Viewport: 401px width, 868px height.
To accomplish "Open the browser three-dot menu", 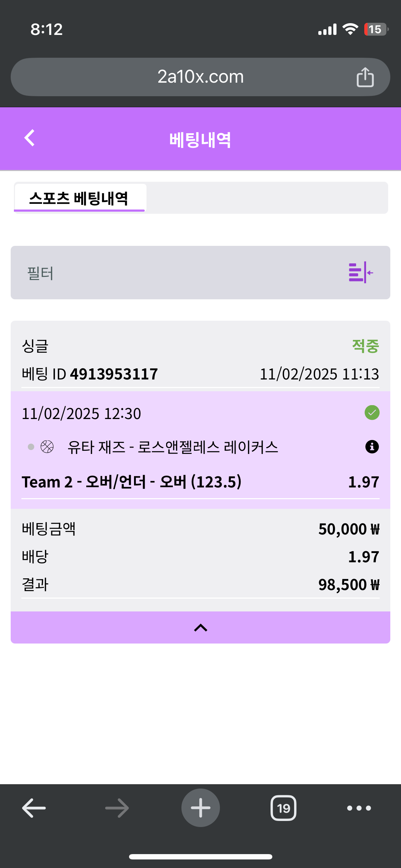I will (359, 808).
